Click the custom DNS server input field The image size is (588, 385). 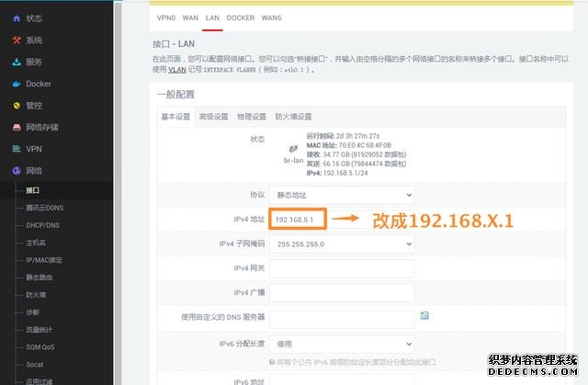342,320
